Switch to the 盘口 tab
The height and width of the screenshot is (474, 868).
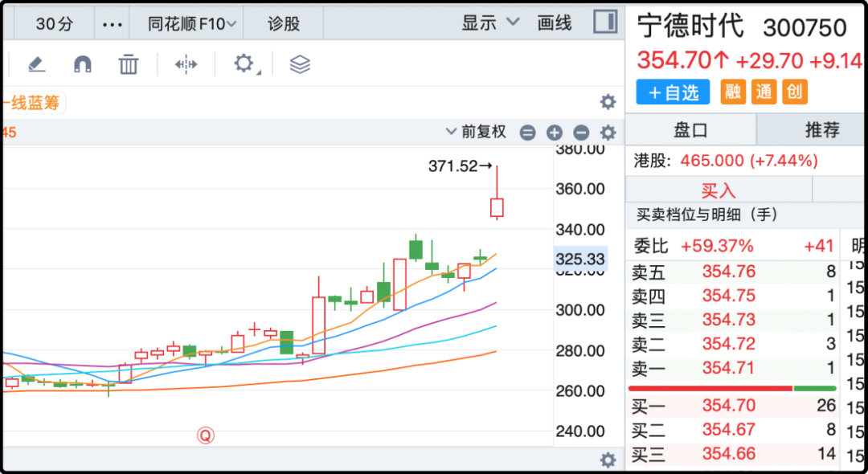coord(690,130)
